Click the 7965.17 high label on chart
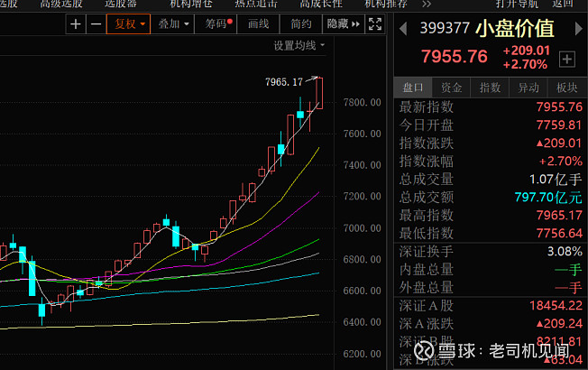Image resolution: width=588 pixels, height=370 pixels. coord(283,82)
